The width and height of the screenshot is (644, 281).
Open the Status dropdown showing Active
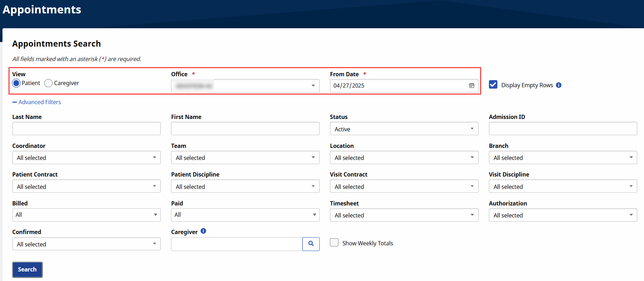[x=404, y=129]
